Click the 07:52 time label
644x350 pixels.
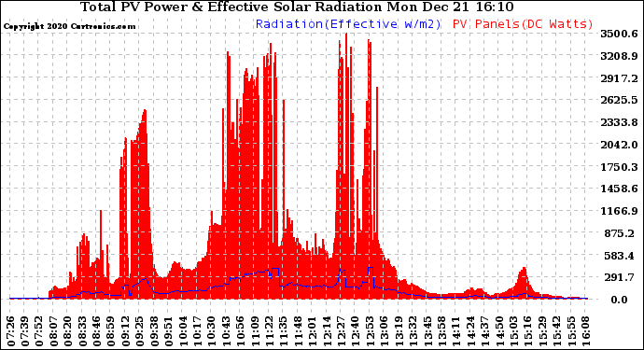pyautogui.click(x=39, y=331)
